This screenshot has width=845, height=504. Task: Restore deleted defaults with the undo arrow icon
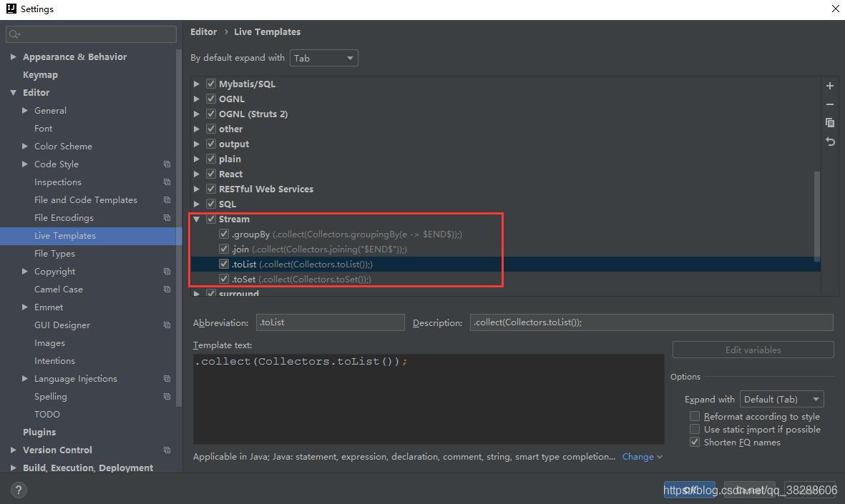[830, 142]
